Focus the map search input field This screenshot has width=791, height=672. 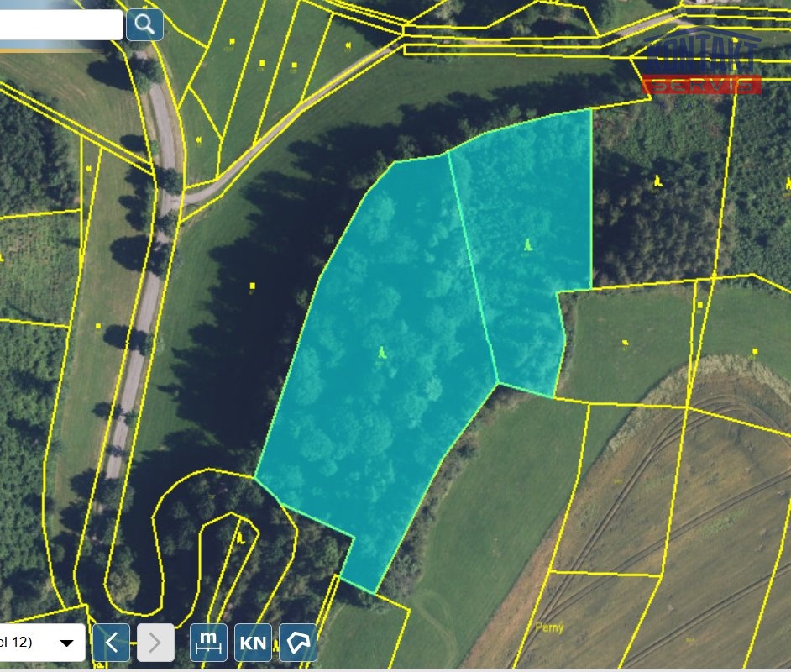click(x=59, y=24)
